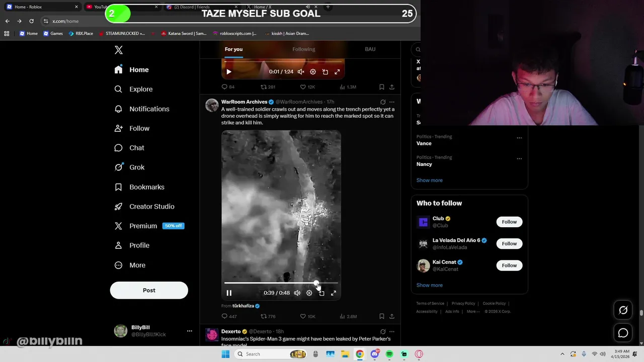Screen dimensions: 644x362
Task: Click the drone video progress bar
Action: coord(281,283)
